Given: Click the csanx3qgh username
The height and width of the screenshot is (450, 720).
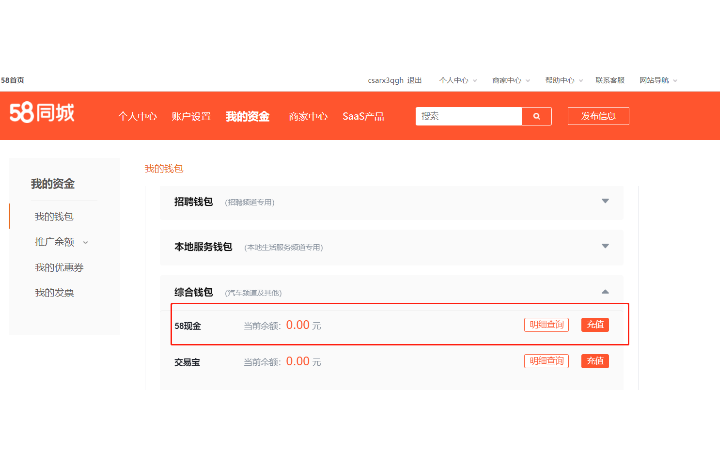Looking at the screenshot, I should tap(385, 80).
